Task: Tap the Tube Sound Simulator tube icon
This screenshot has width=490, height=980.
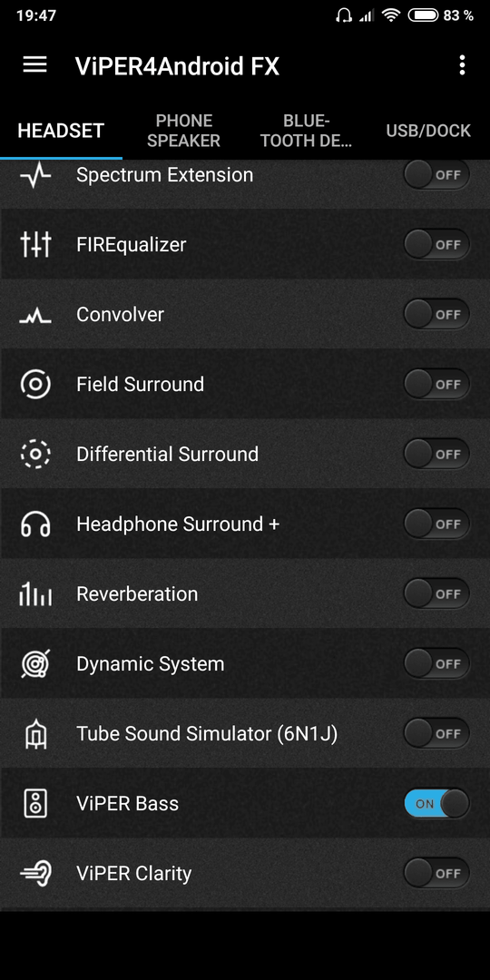Action: pyautogui.click(x=35, y=734)
